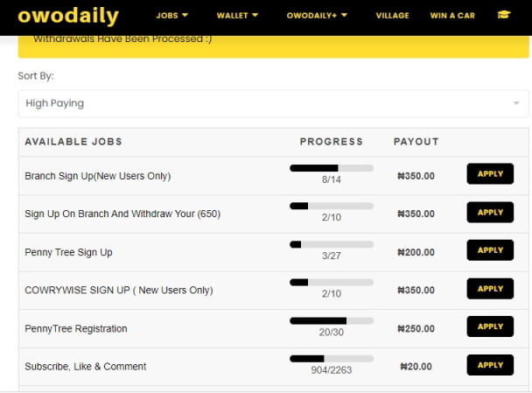Viewport: 532px width, 393px height.
Task: Open the High Paying sort dropdown
Action: tap(273, 103)
